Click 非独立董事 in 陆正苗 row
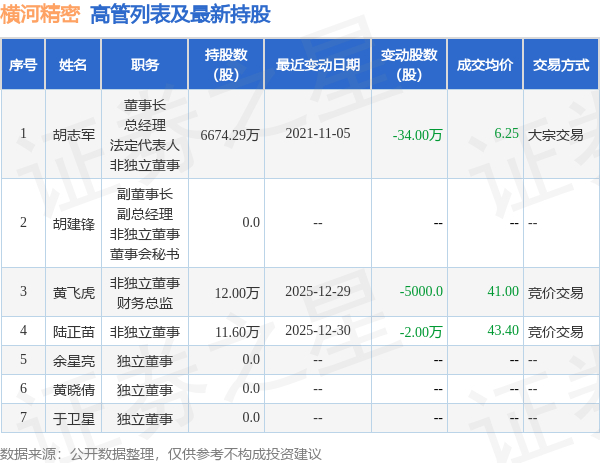The height and width of the screenshot is (463, 600). tap(145, 332)
